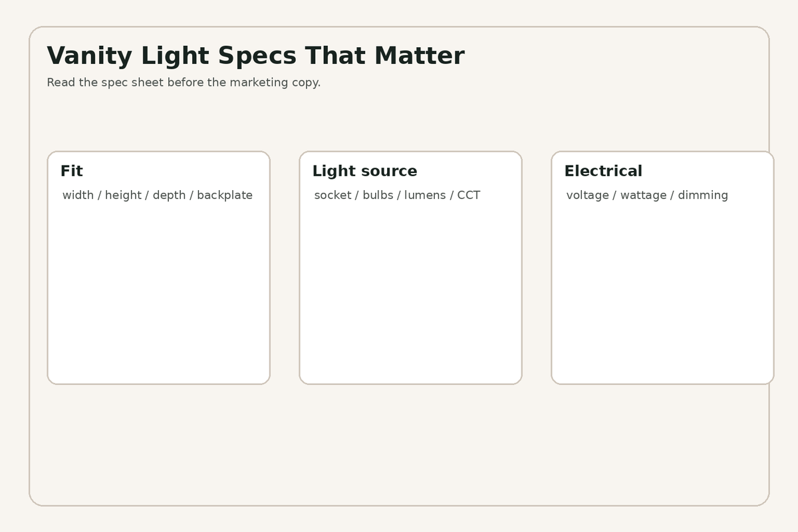Open the Fit card heading
Viewport: 798px width, 532px height.
(71, 171)
